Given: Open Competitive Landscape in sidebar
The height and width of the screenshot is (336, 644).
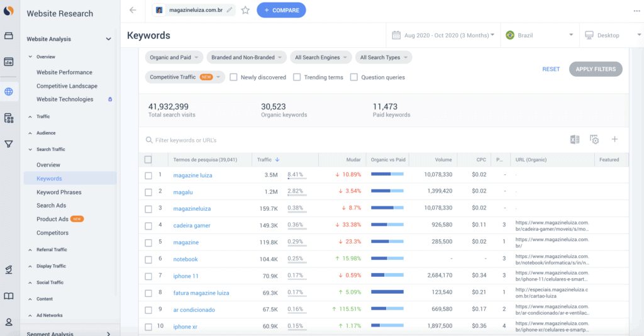Looking at the screenshot, I should pos(67,86).
